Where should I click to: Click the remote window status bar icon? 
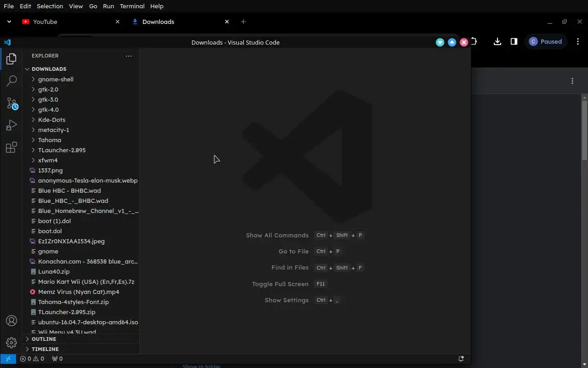point(8,359)
